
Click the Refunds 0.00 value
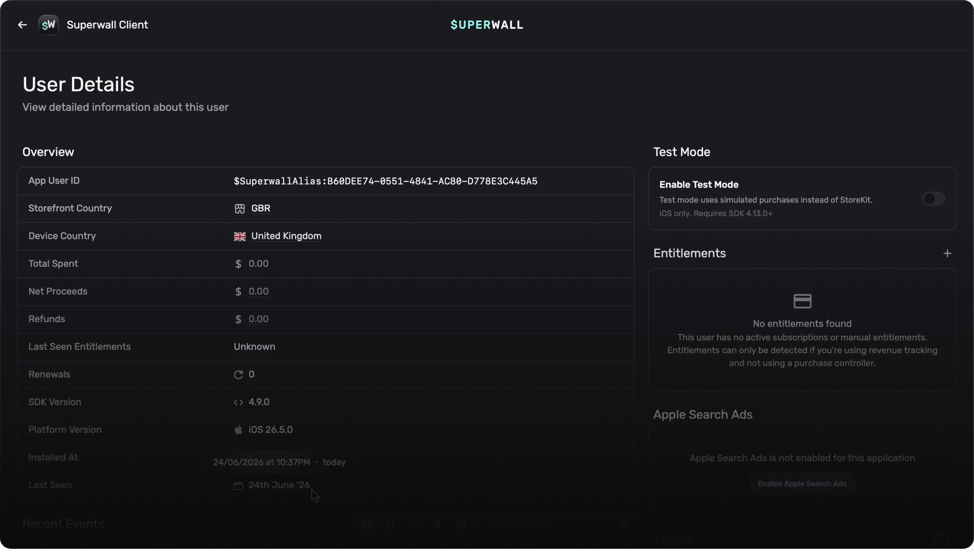(259, 319)
